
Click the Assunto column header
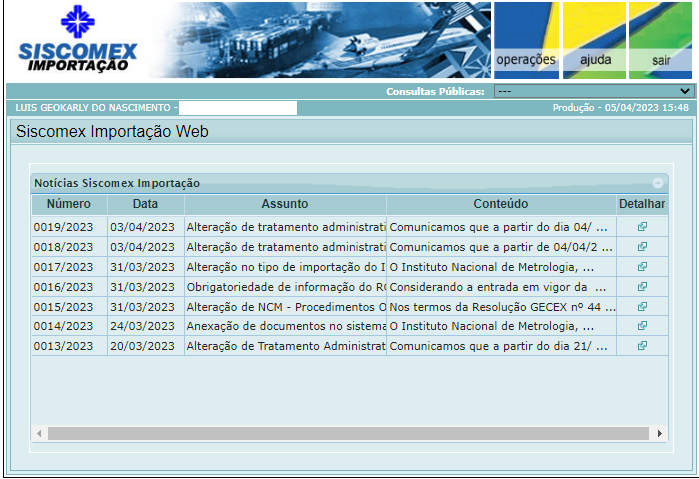[285, 204]
